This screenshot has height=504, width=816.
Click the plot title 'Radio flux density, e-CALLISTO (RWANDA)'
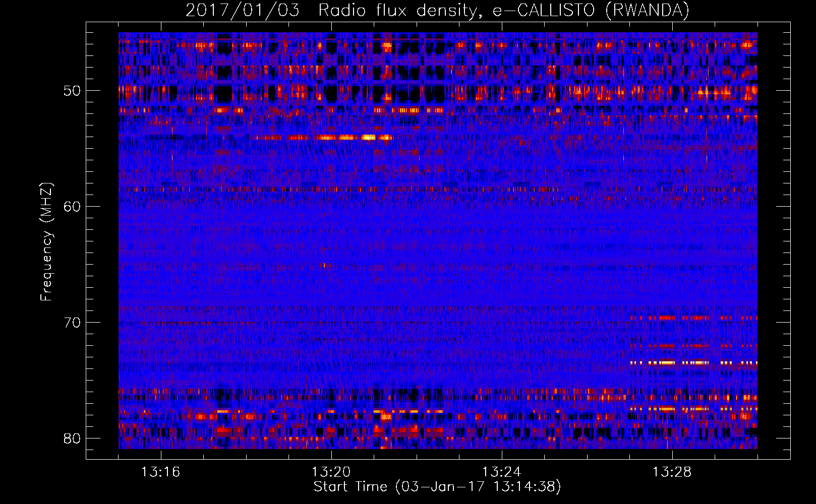coord(504,11)
